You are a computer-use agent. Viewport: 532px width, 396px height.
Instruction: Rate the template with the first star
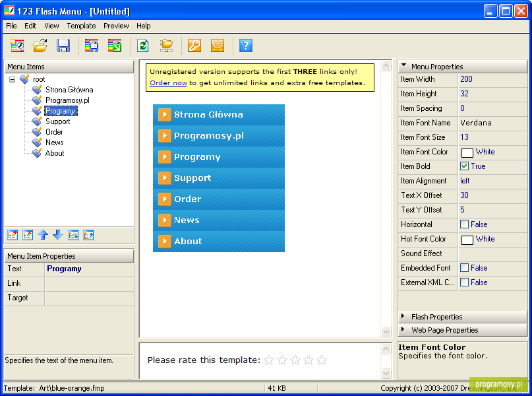269,360
